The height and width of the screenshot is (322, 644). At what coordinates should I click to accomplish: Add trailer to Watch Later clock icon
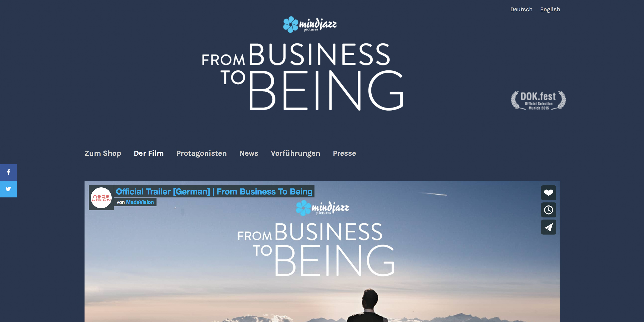(548, 210)
